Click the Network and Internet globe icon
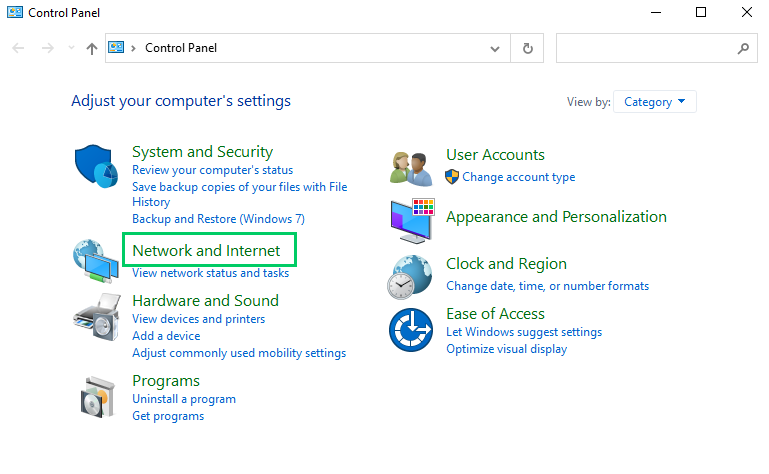The image size is (769, 474). [96, 261]
